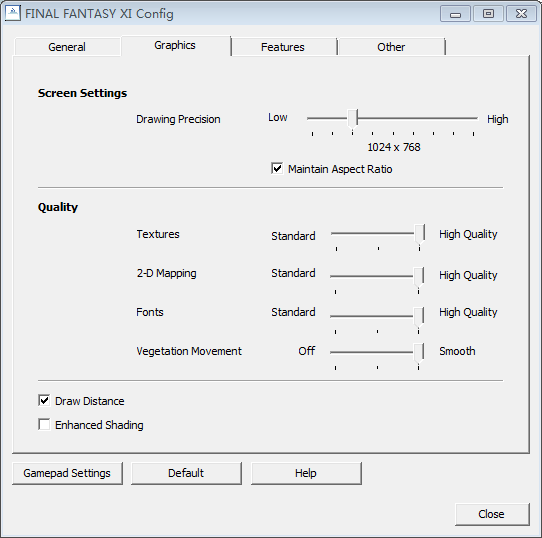Select the Other tab
The height and width of the screenshot is (538, 542).
(391, 47)
